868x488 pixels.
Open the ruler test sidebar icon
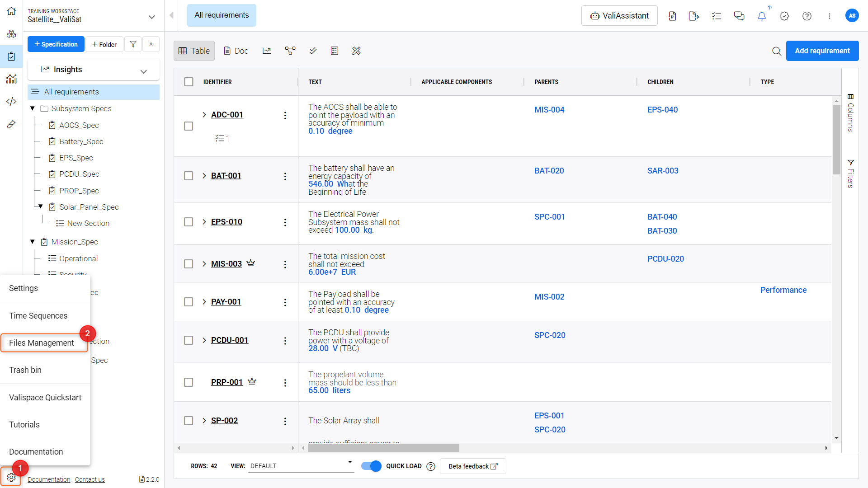[11, 124]
